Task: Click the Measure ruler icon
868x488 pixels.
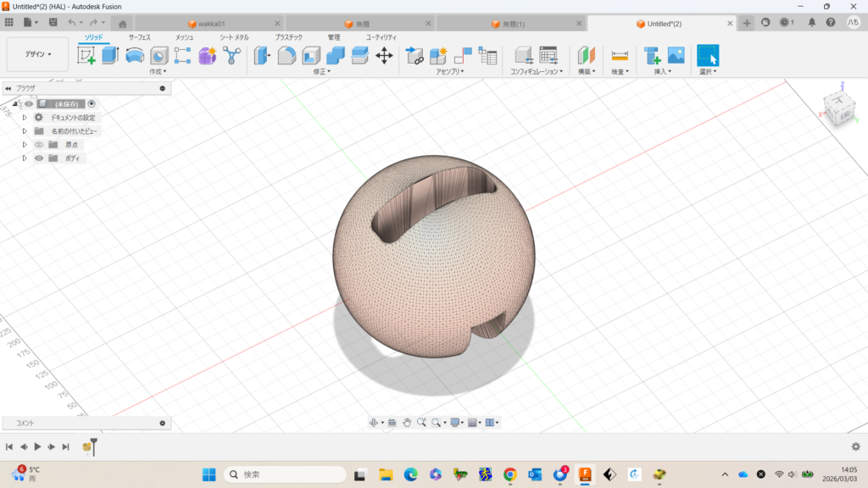Action: click(620, 56)
